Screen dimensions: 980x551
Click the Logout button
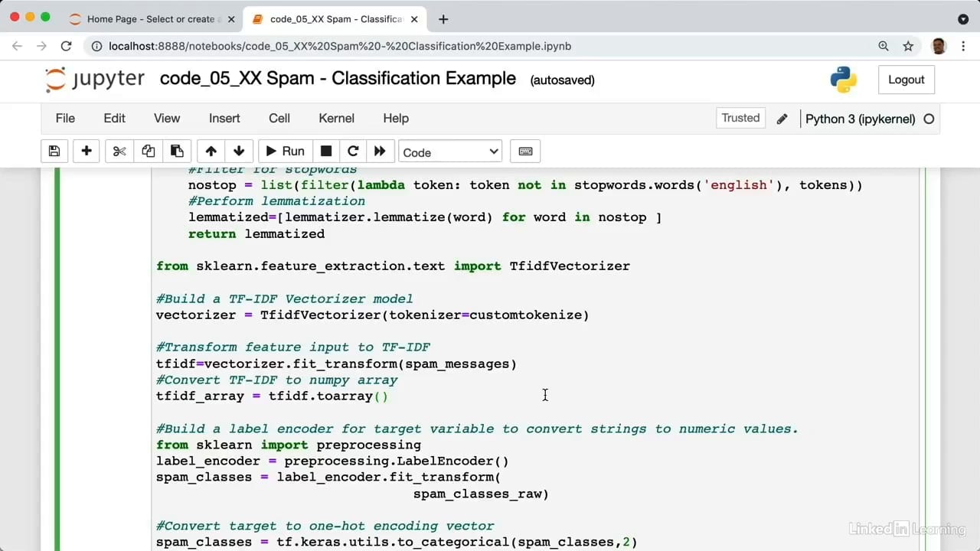[x=906, y=80]
